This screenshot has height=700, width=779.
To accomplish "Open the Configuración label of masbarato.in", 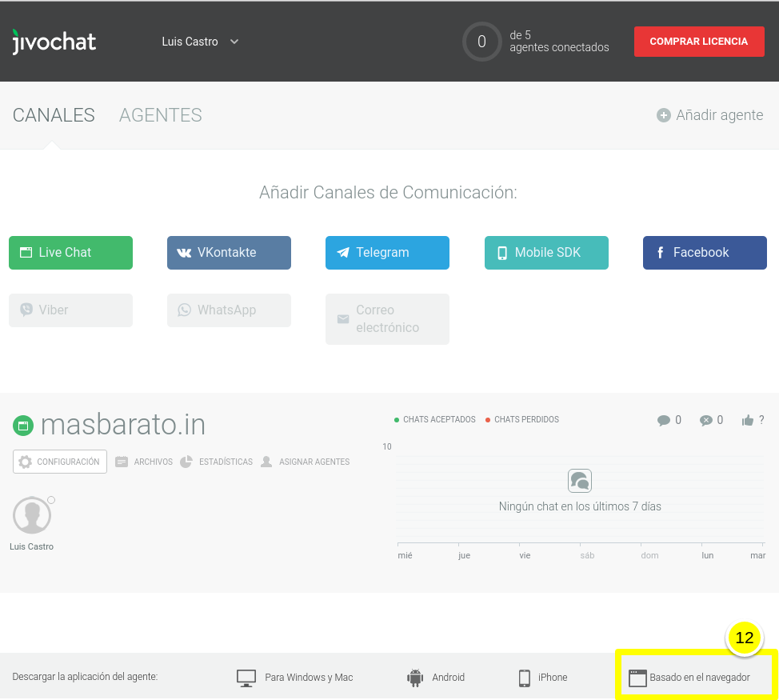I will click(68, 462).
